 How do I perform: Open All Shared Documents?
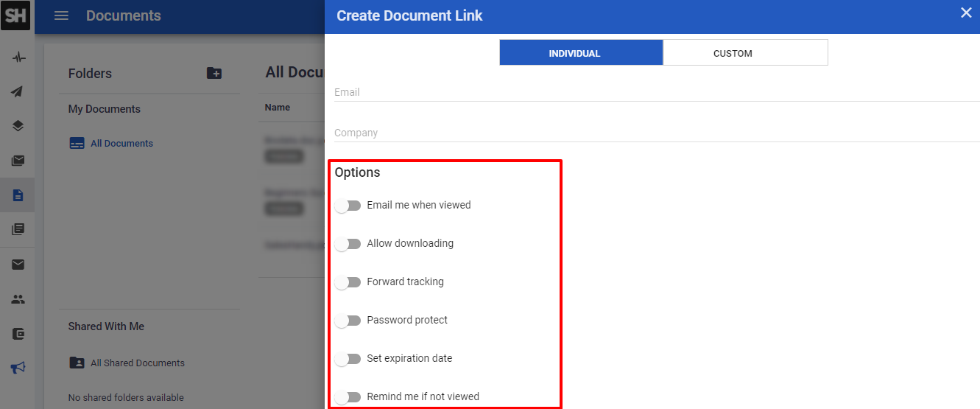click(x=138, y=363)
